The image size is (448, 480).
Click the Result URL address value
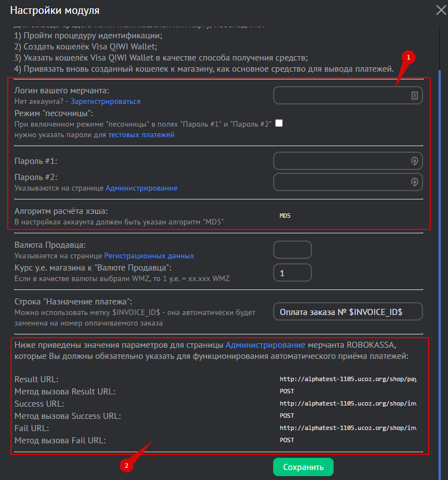[x=348, y=379]
